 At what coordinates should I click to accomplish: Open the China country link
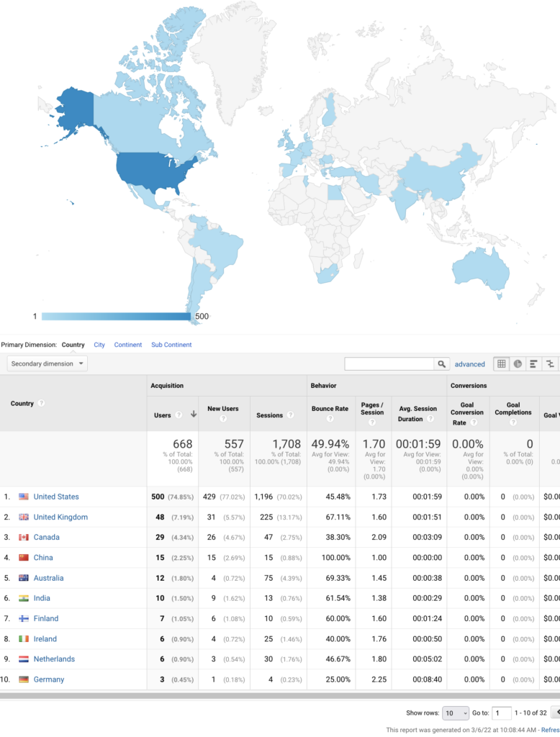click(x=43, y=558)
